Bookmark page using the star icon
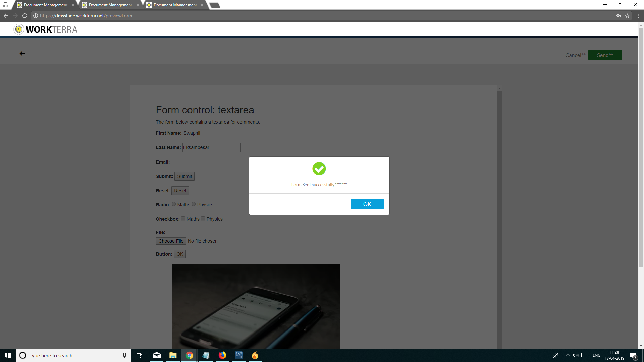Image resolution: width=644 pixels, height=362 pixels. coord(627,16)
